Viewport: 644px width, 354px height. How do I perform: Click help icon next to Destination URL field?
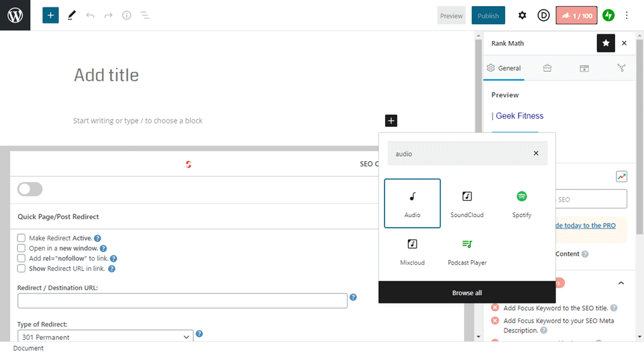354,298
